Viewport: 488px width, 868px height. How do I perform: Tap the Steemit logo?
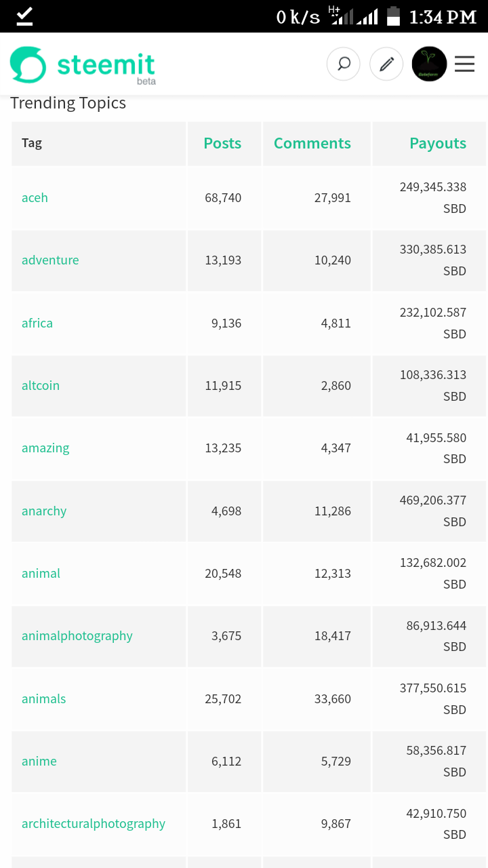click(x=83, y=65)
